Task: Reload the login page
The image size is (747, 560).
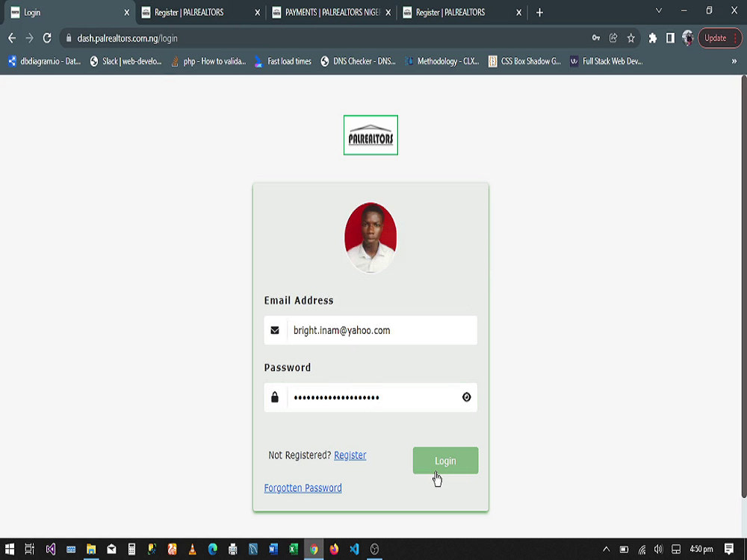Action: (x=47, y=38)
